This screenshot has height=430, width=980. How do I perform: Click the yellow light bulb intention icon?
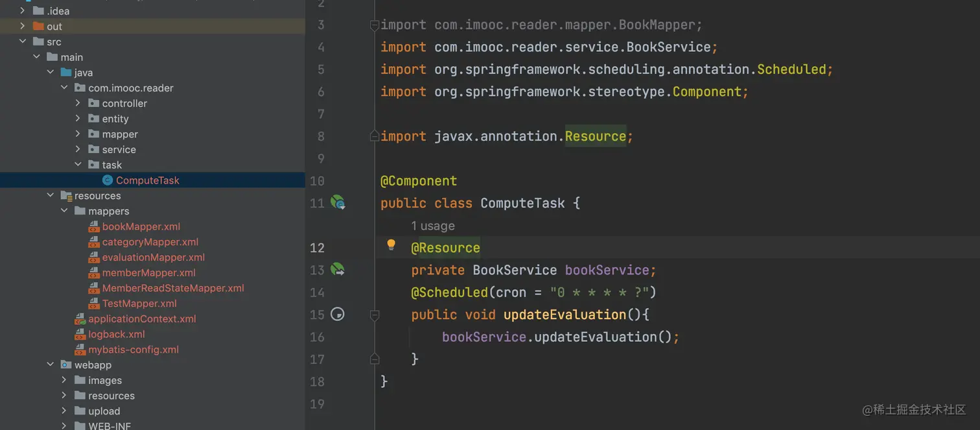[391, 245]
